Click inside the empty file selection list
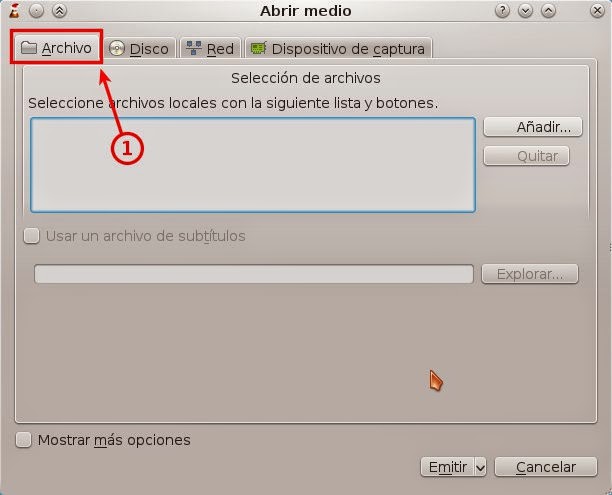The image size is (612, 495). [253, 165]
